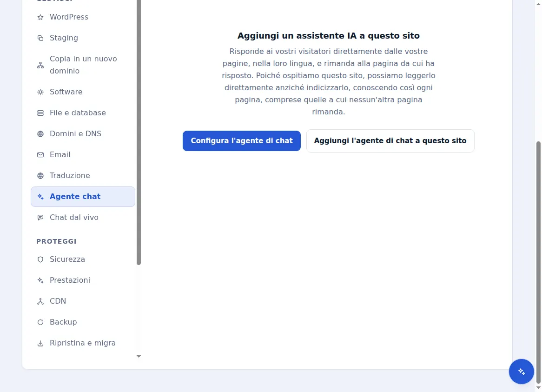Click the Traduzione globe icon

[x=40, y=176]
